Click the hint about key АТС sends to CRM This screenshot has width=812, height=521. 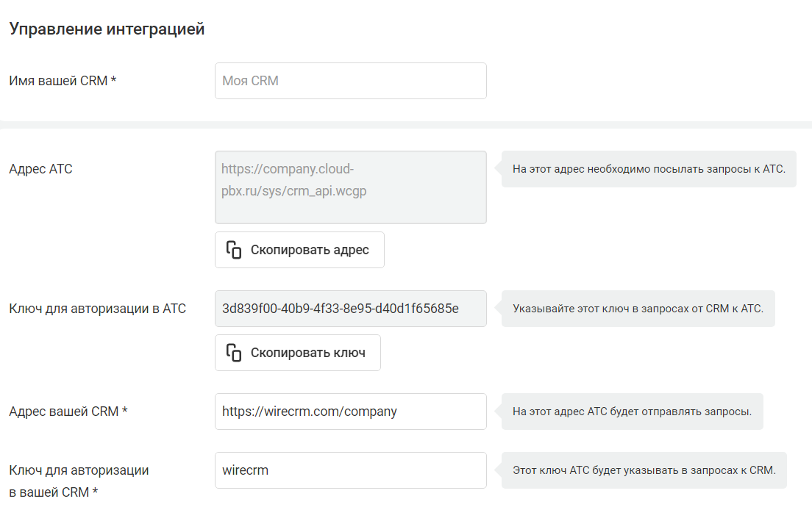[x=644, y=470]
